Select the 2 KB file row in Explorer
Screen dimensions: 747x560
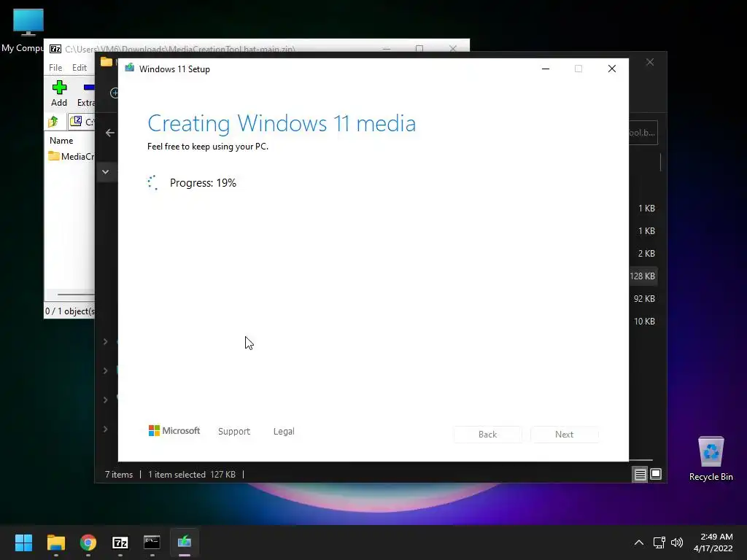coord(643,253)
